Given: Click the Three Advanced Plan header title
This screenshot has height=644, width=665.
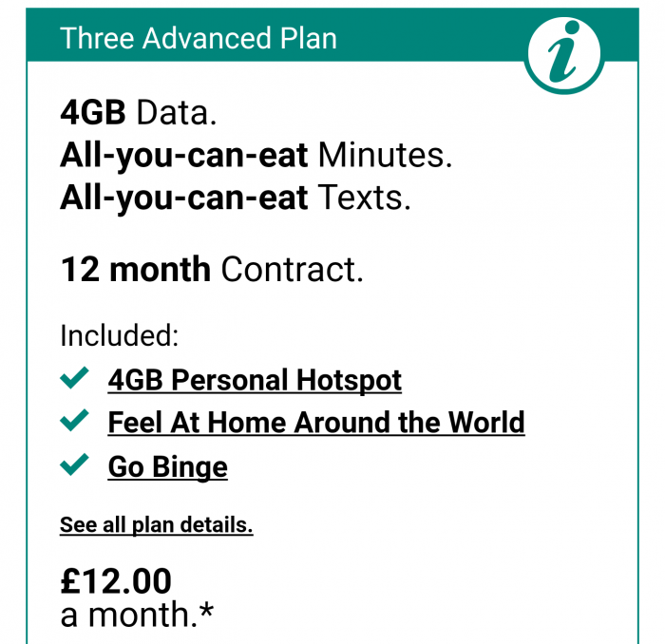Looking at the screenshot, I should pos(198,38).
